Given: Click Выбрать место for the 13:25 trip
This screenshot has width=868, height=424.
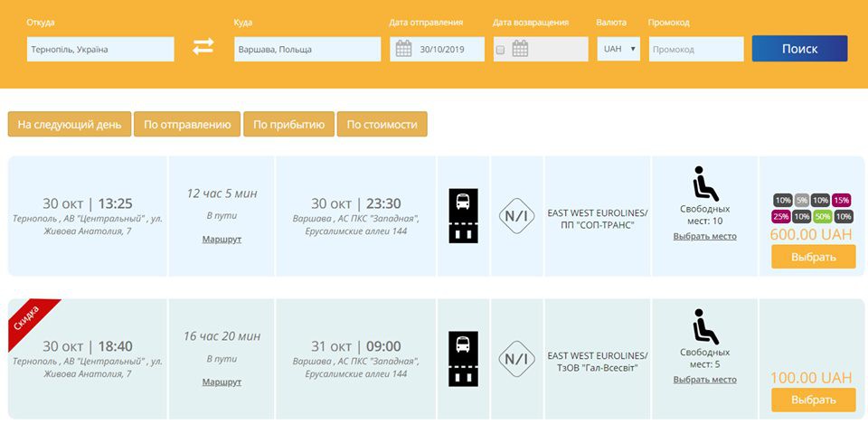Looking at the screenshot, I should tap(704, 237).
